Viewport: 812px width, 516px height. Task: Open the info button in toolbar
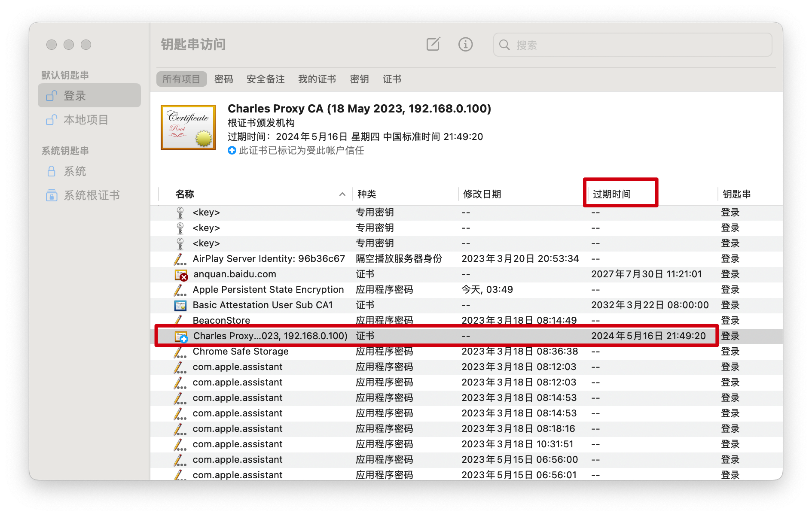465,44
